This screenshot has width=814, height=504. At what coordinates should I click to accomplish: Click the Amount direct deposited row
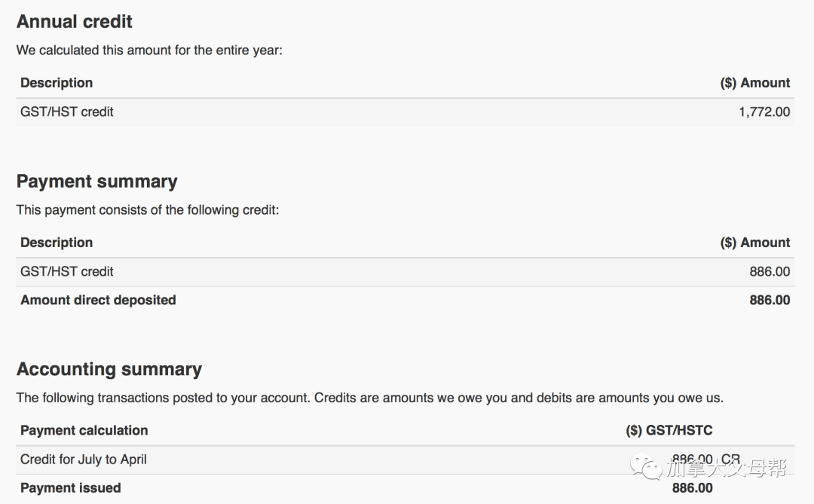click(405, 301)
